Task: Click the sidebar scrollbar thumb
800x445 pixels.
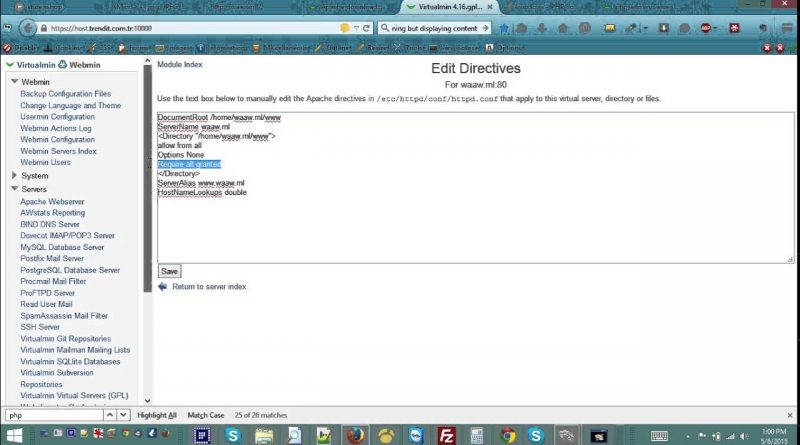Action: pos(147,179)
